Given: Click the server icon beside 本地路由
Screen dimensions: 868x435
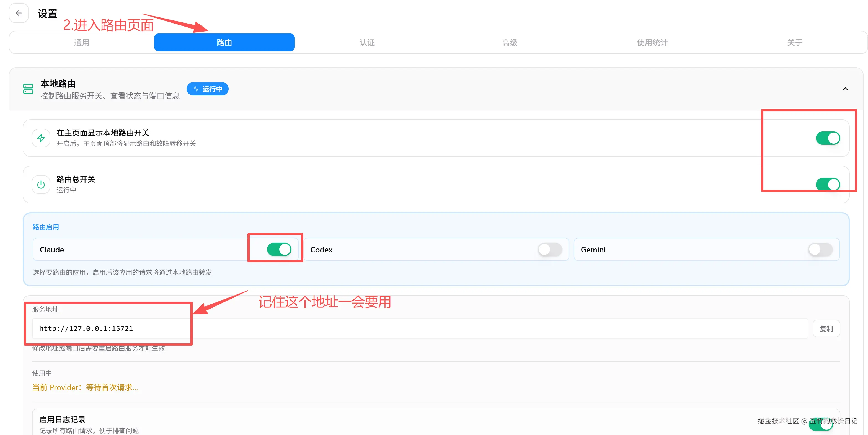Looking at the screenshot, I should pos(28,89).
